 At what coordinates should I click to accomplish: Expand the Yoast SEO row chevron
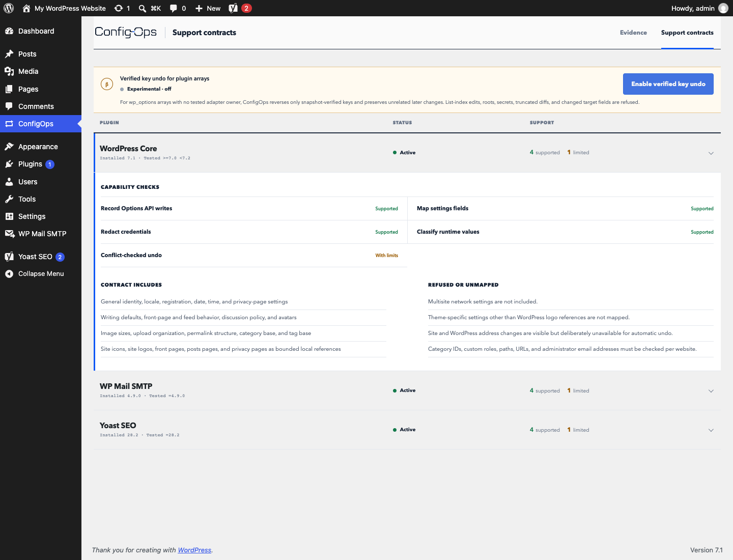tap(711, 430)
